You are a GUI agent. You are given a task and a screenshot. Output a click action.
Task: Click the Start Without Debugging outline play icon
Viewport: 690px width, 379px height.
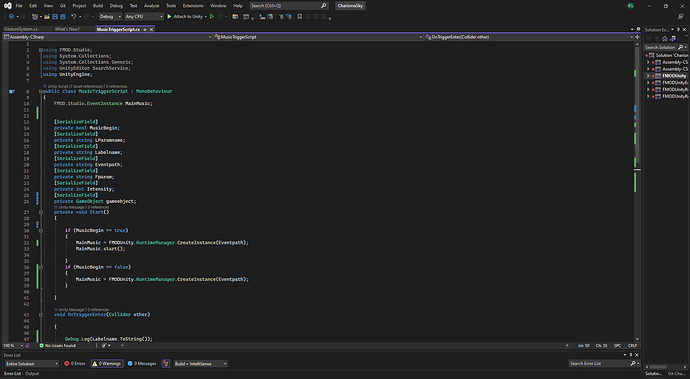212,17
